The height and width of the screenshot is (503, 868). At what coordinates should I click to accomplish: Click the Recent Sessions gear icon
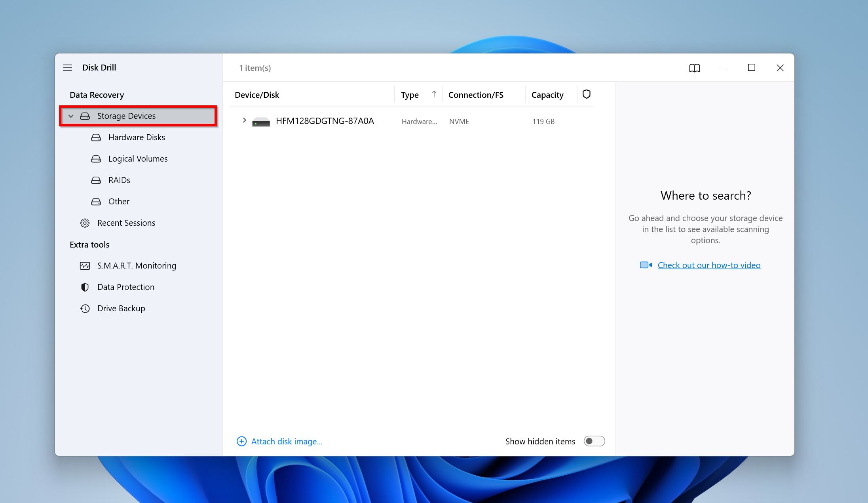[x=85, y=223]
